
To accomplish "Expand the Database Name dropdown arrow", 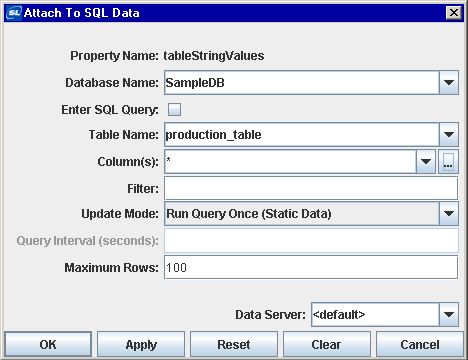I will (449, 82).
